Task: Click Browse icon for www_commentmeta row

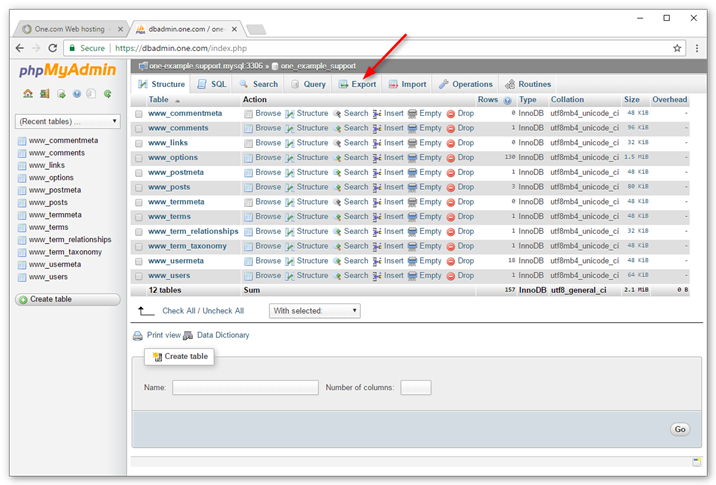Action: [248, 114]
